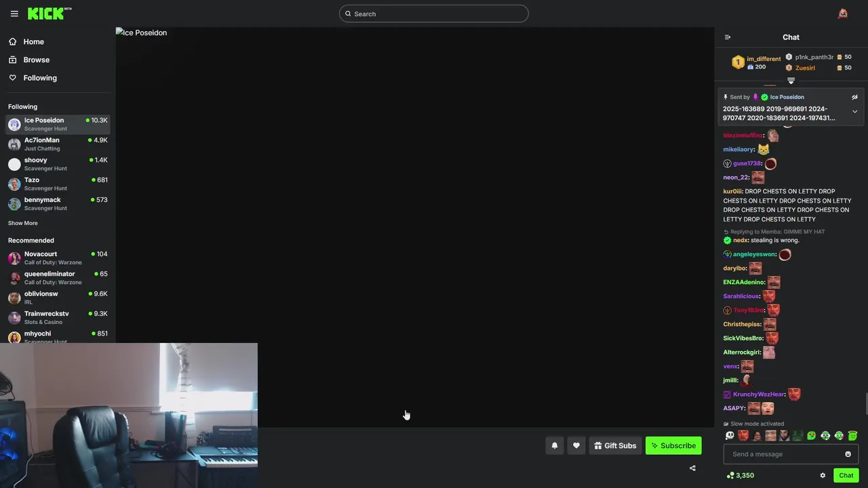Share the stream with the share icon
The image size is (868, 488).
click(x=692, y=468)
